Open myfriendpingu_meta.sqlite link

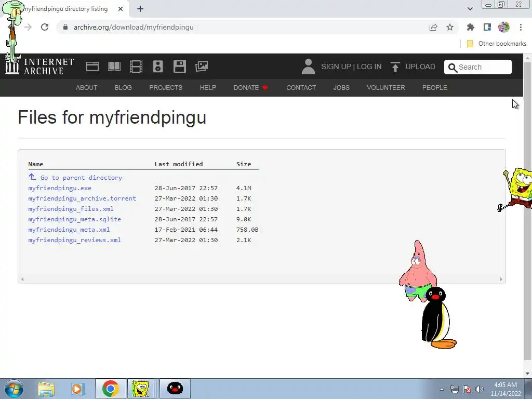[x=75, y=219]
